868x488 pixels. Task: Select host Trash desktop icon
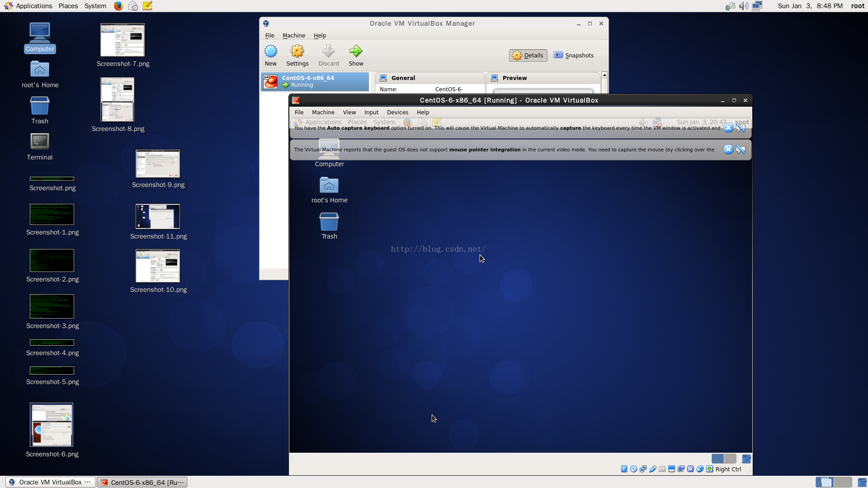click(x=40, y=111)
